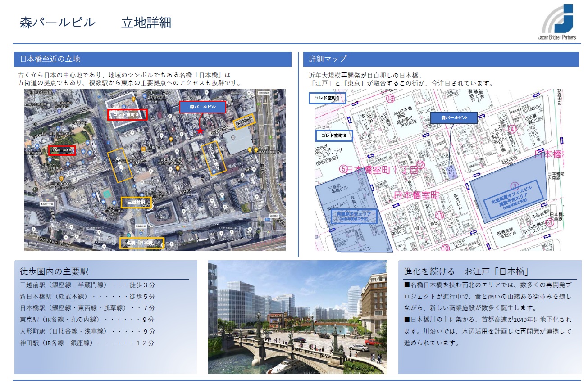588x384 pixels.
Task: Click the circled number 5 on detail map
Action: point(343,169)
